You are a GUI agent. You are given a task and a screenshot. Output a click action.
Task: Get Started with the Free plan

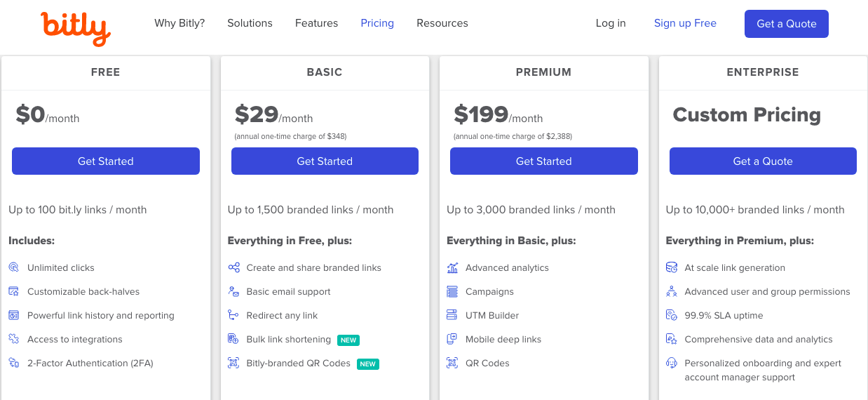(106, 161)
